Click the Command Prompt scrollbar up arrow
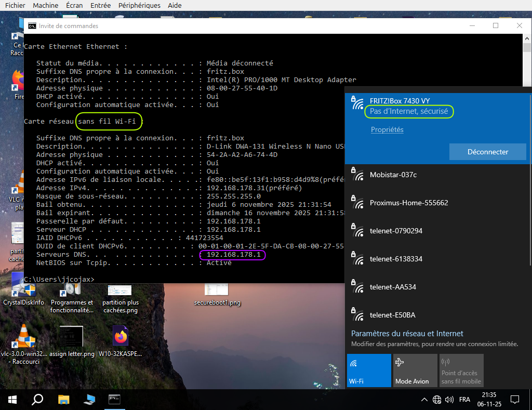This screenshot has width=532, height=410. 527,38
